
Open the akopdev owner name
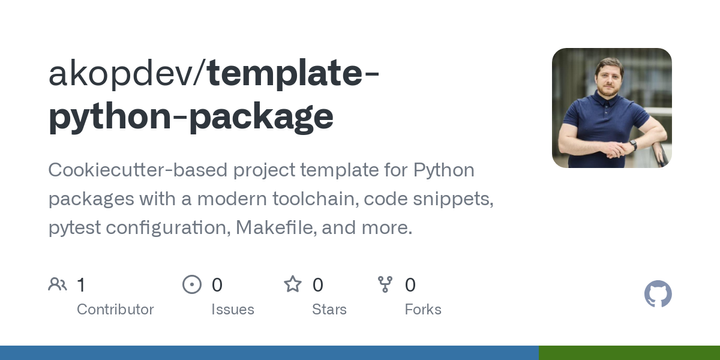click(124, 73)
